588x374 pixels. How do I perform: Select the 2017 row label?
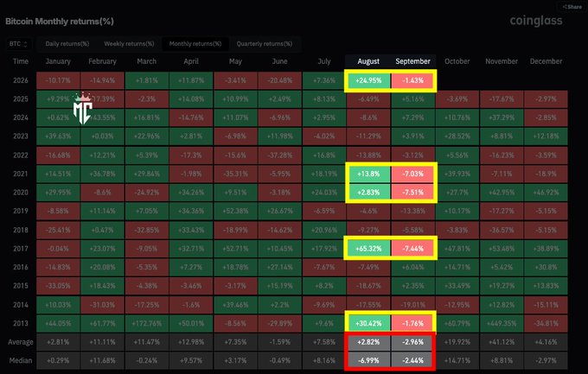pyautogui.click(x=21, y=249)
